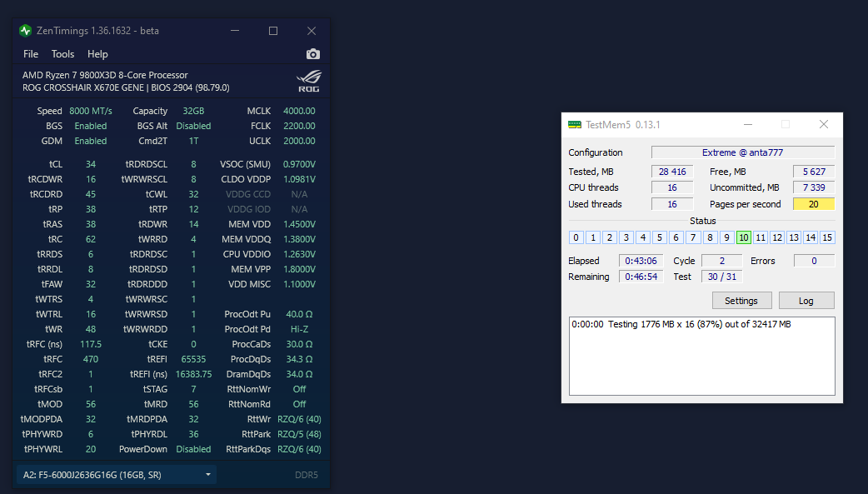Click the Settings button in TestMem5
868x494 pixels.
(741, 301)
